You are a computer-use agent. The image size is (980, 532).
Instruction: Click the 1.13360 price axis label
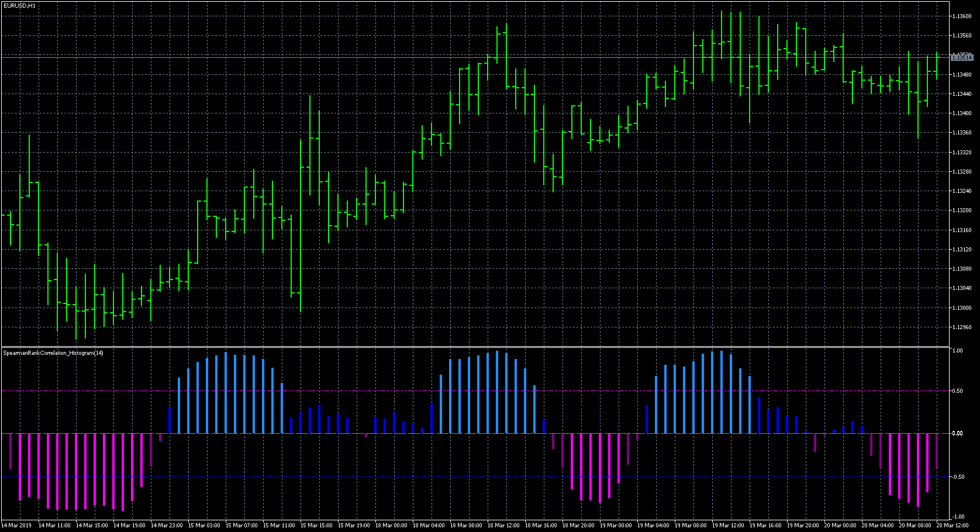point(962,133)
